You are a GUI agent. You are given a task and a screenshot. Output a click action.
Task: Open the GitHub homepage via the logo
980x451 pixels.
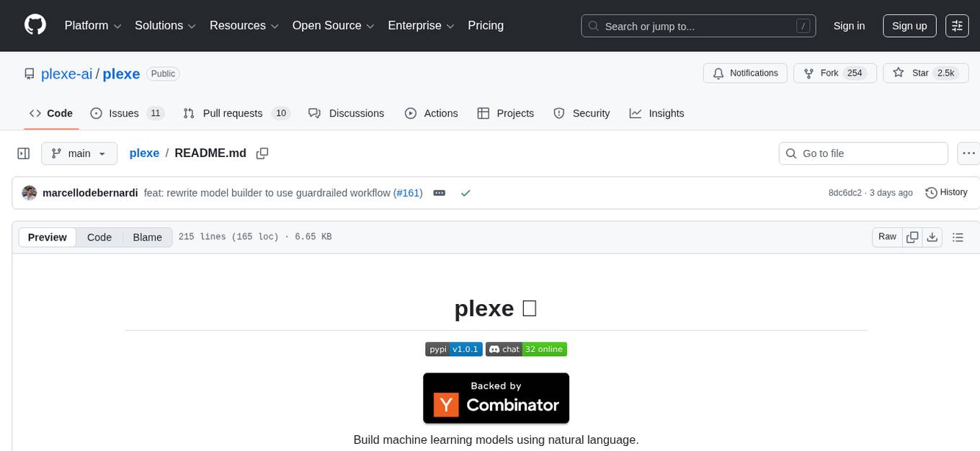35,25
